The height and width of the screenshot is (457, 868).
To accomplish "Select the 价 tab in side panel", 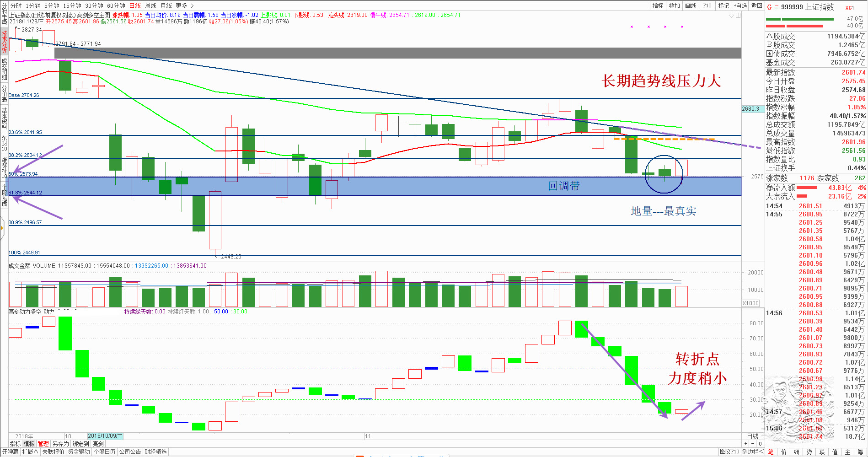I will point(784,452).
